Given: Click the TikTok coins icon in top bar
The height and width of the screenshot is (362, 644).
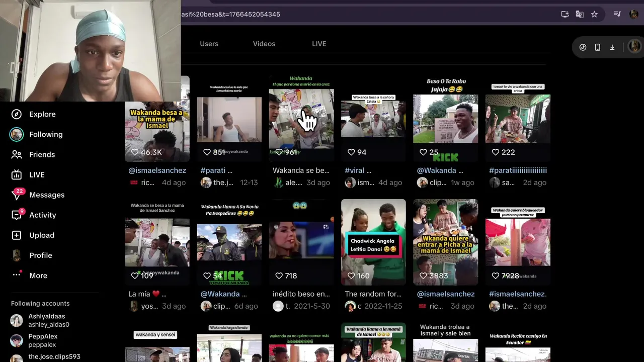Looking at the screenshot, I should pyautogui.click(x=583, y=47).
